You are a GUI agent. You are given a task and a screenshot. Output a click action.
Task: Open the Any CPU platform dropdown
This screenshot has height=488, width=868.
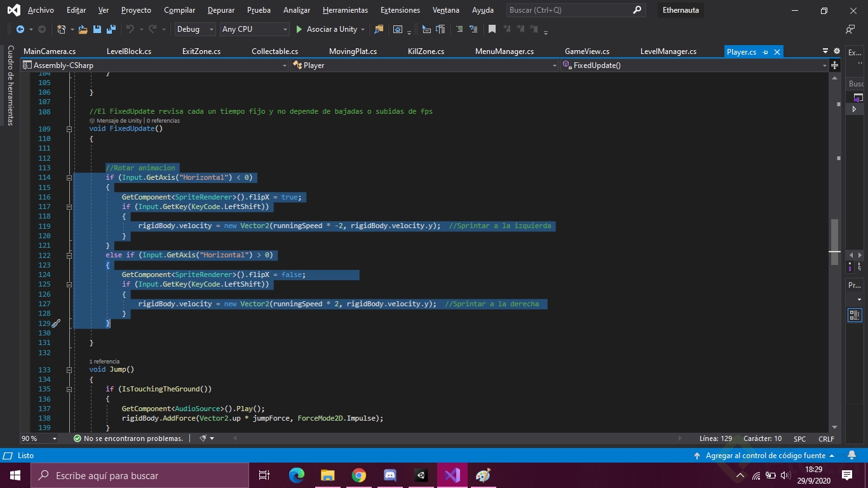click(x=254, y=29)
